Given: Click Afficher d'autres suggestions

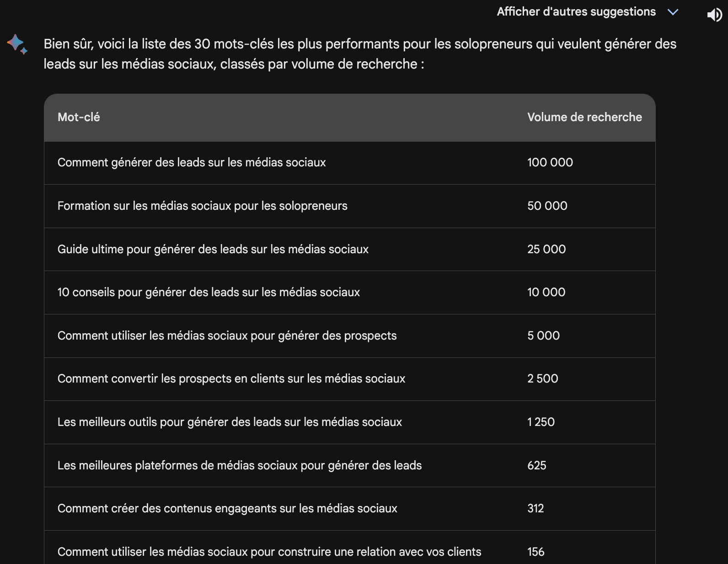Looking at the screenshot, I should [x=576, y=11].
